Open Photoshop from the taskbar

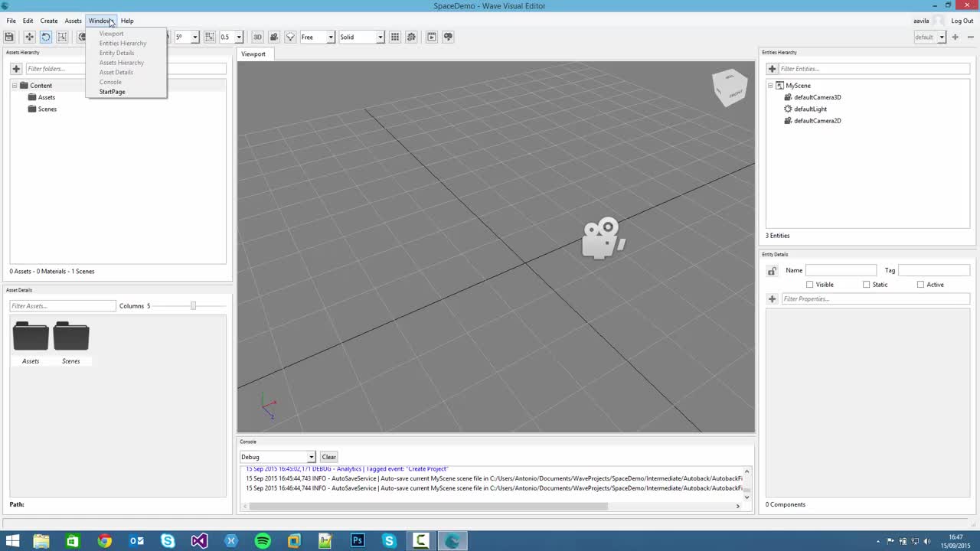(358, 541)
